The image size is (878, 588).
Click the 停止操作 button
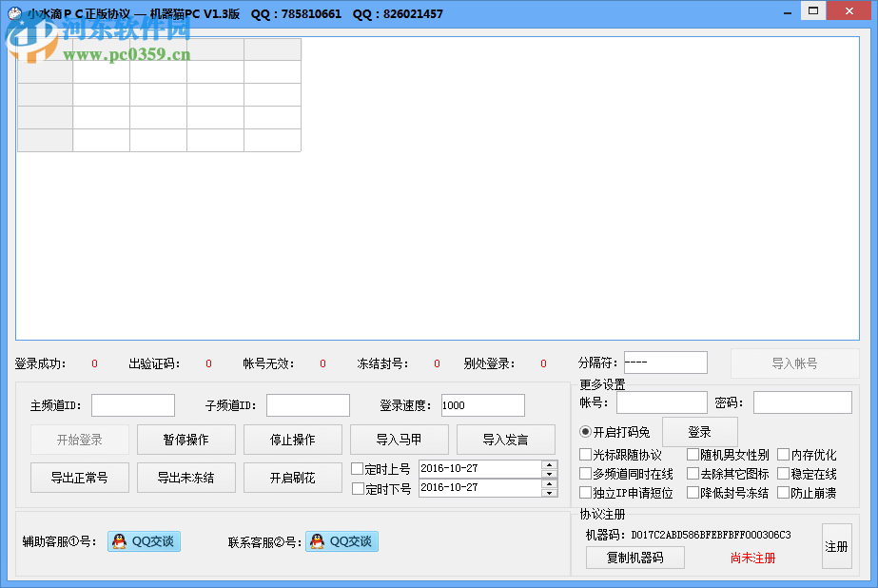(x=292, y=440)
